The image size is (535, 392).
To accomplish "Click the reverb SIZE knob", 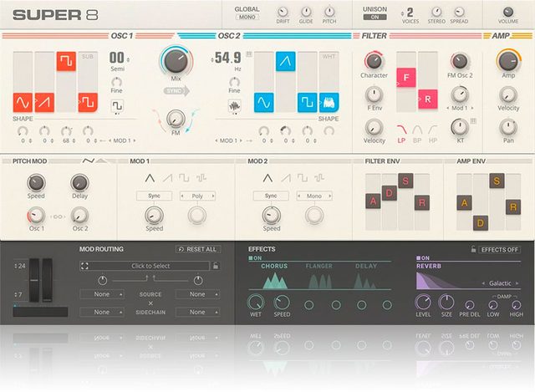I will (446, 303).
